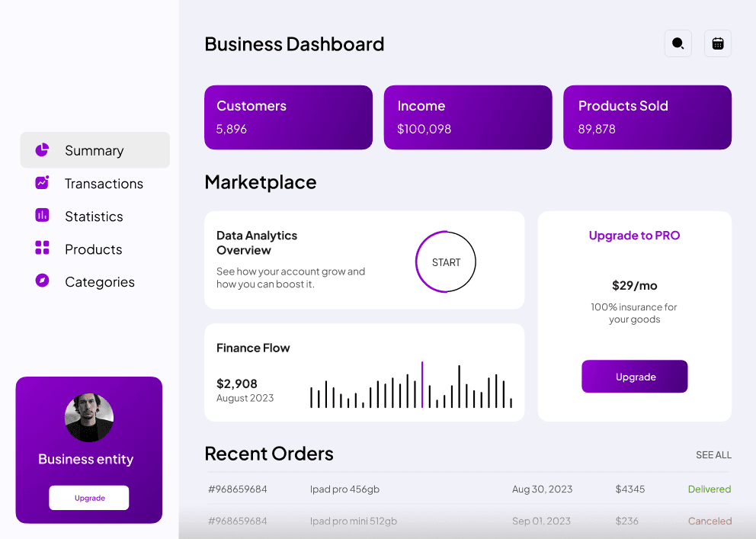Click the Canceled status label
Image resolution: width=756 pixels, height=539 pixels.
tap(710, 521)
